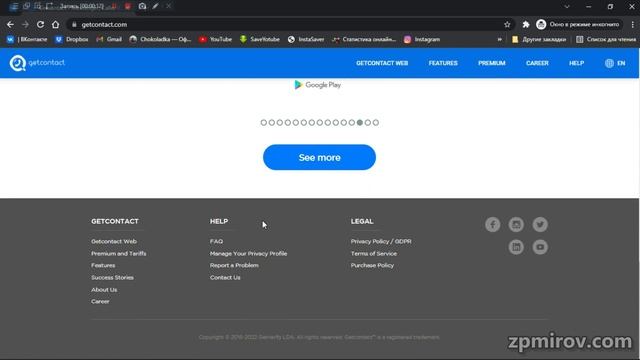Open the Facebook social icon in footer
The image size is (640, 360).
pyautogui.click(x=493, y=224)
